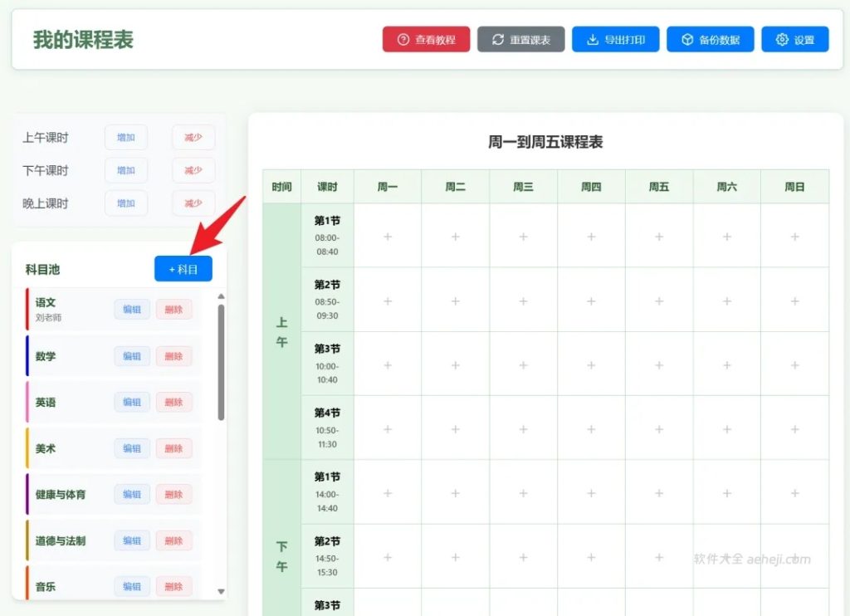
Task: Delete the 音乐 subject
Action: pos(173,586)
